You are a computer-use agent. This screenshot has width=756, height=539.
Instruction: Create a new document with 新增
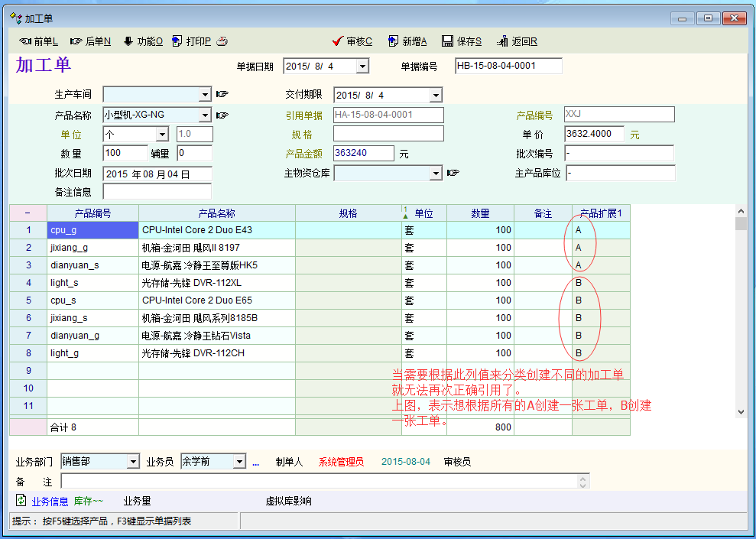click(407, 41)
